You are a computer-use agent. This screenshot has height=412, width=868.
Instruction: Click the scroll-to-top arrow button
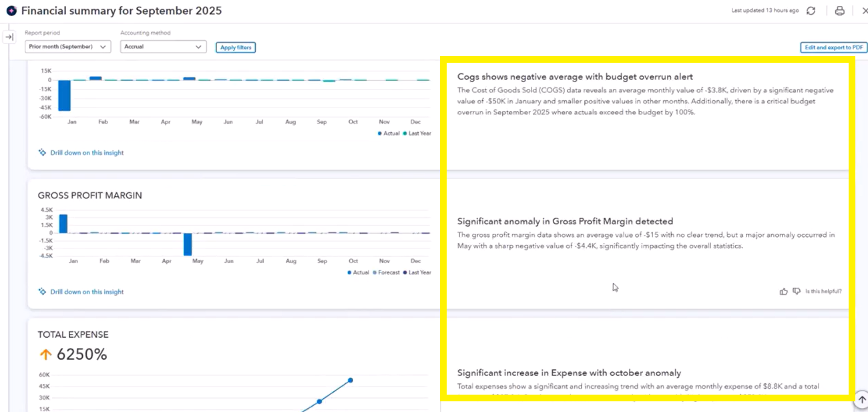point(861,399)
